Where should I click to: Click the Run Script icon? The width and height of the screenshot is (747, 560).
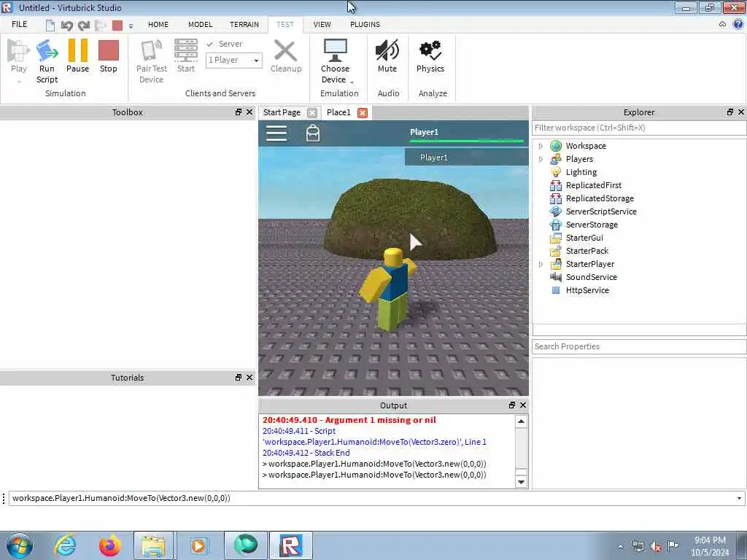[47, 50]
